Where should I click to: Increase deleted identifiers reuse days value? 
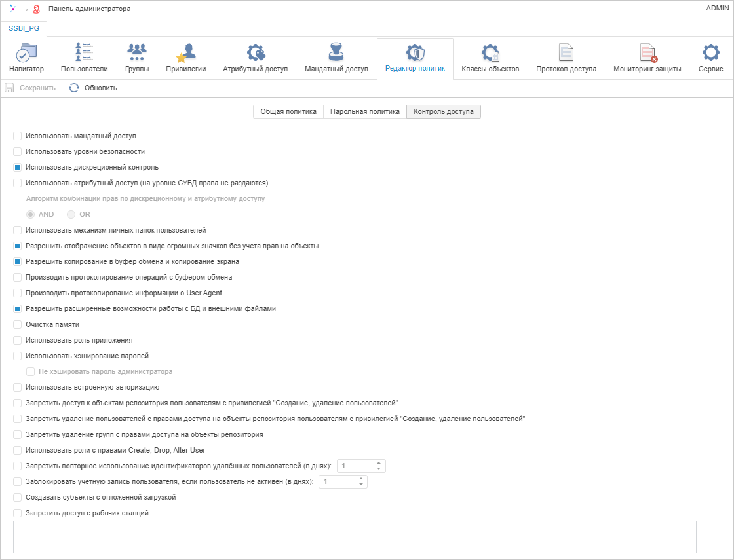(x=379, y=464)
